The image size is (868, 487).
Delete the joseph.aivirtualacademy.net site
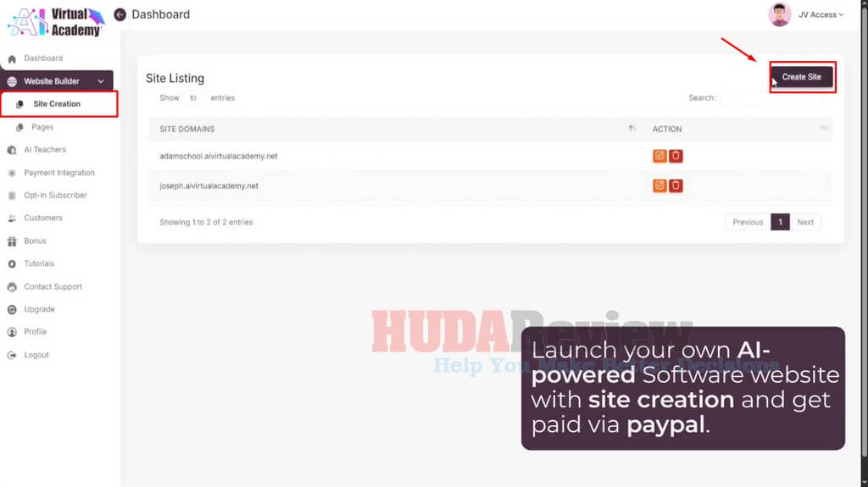coord(676,185)
